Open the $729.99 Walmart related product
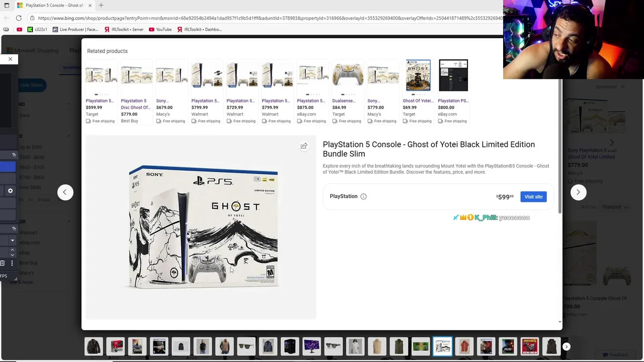The width and height of the screenshot is (644, 362). 242,92
